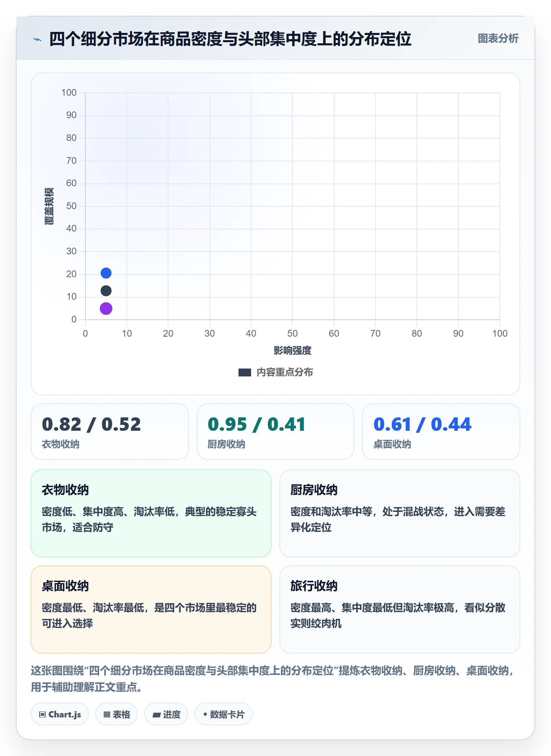Image resolution: width=551 pixels, height=756 pixels.
Task: Select the dark navy scatter data point
Action: (106, 291)
